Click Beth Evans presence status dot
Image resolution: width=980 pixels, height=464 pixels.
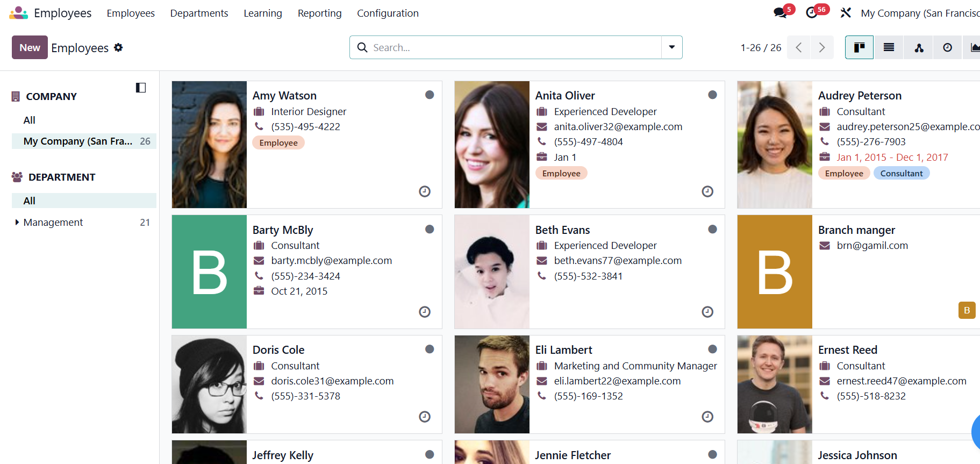(x=712, y=229)
